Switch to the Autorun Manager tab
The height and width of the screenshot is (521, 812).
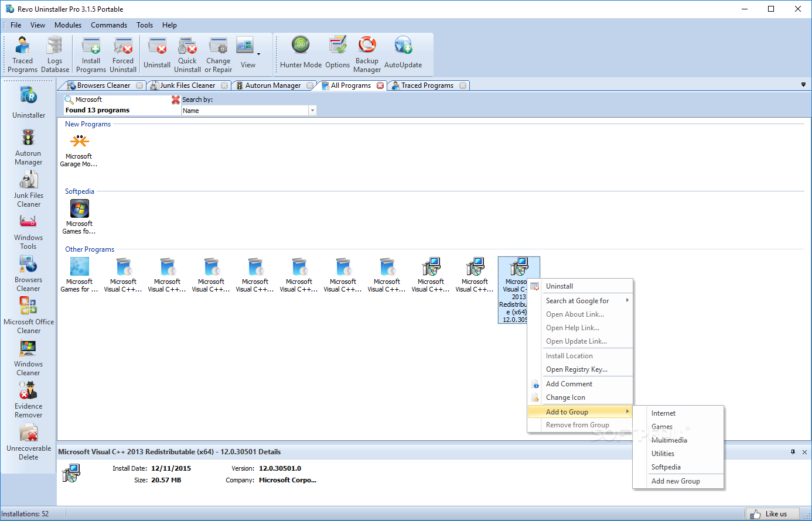click(273, 85)
